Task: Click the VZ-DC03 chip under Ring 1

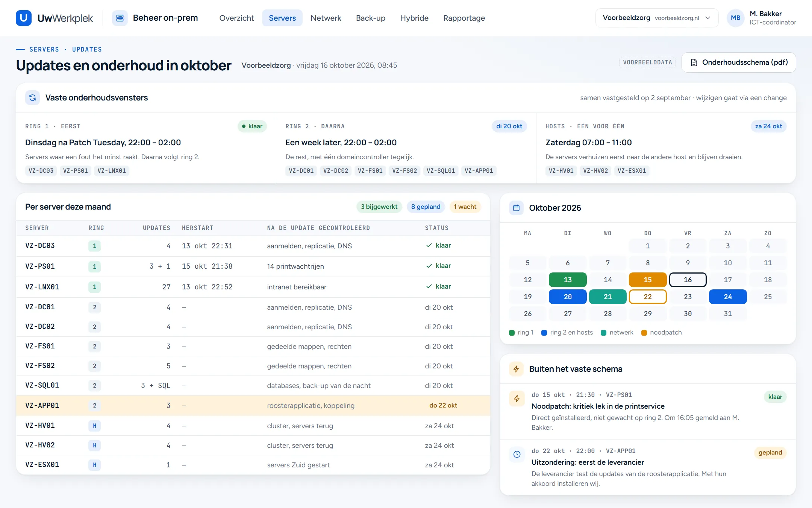Action: pos(41,170)
